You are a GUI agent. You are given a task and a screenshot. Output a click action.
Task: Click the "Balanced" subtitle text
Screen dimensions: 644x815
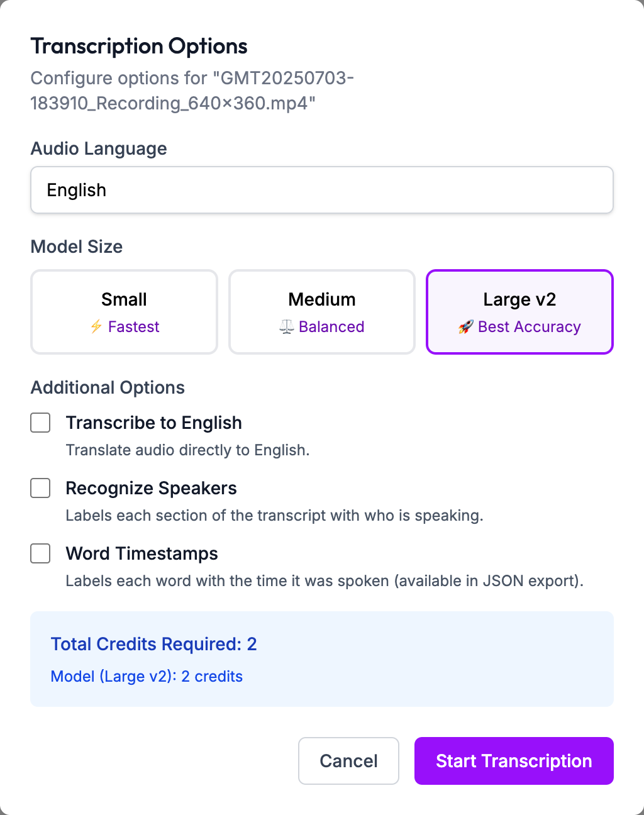tap(331, 327)
